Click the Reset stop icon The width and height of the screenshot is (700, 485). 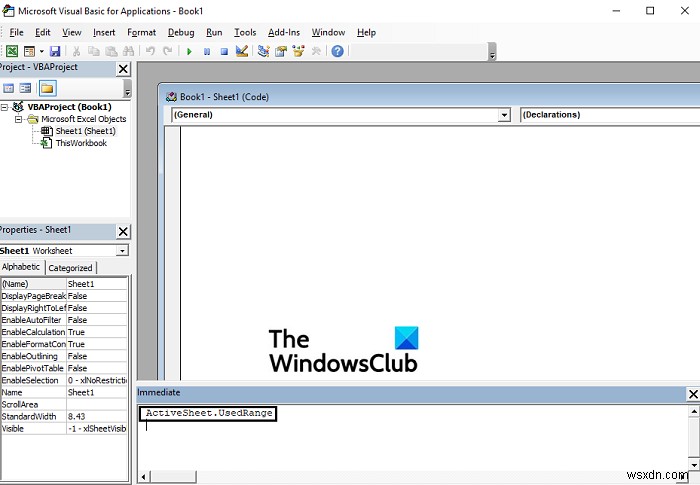(224, 51)
